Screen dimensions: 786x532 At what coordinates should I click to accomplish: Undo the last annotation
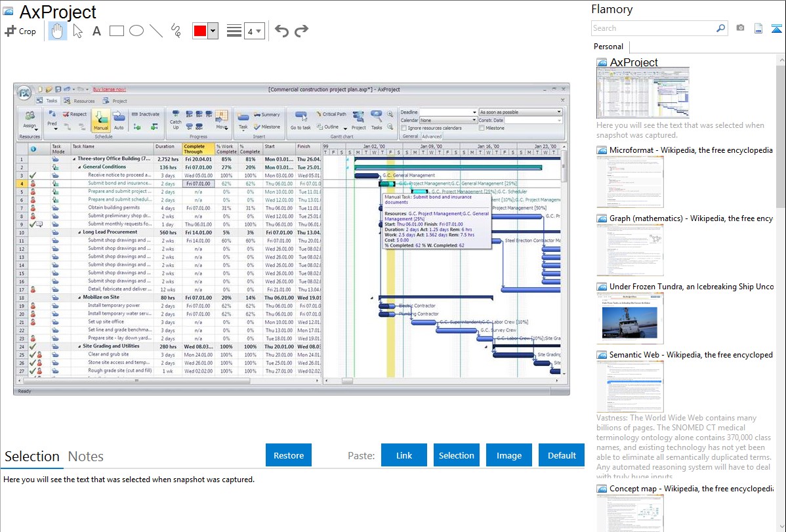point(281,31)
